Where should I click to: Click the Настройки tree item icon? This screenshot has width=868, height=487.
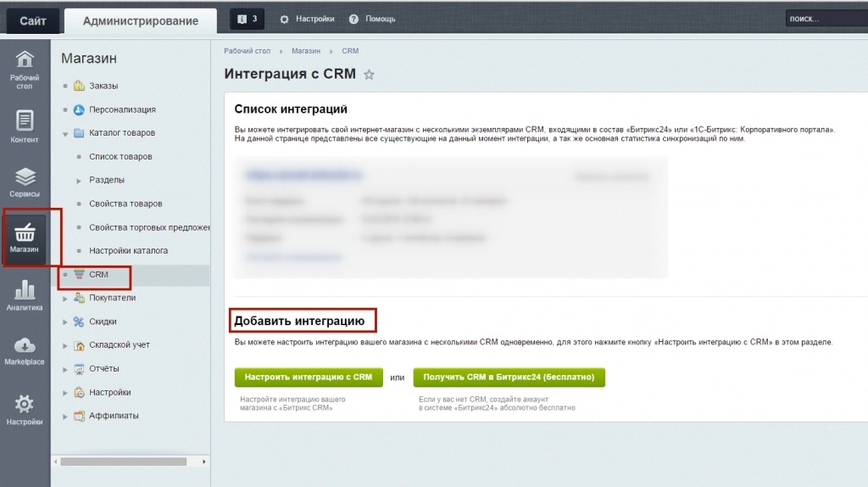point(79,392)
